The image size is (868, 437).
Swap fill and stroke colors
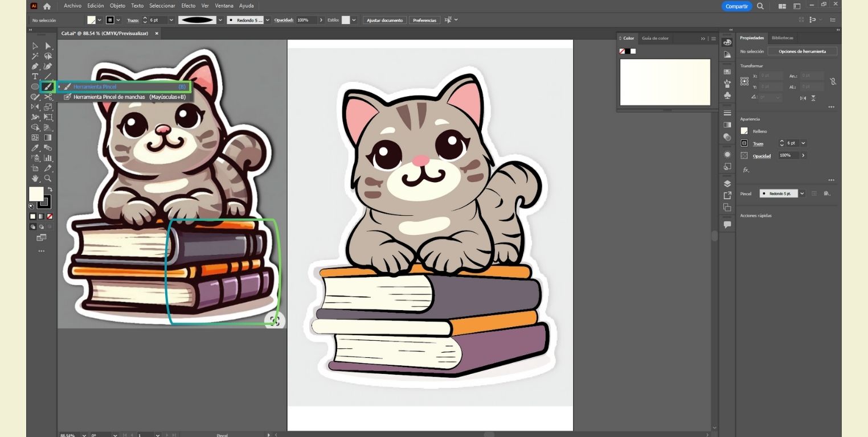50,189
